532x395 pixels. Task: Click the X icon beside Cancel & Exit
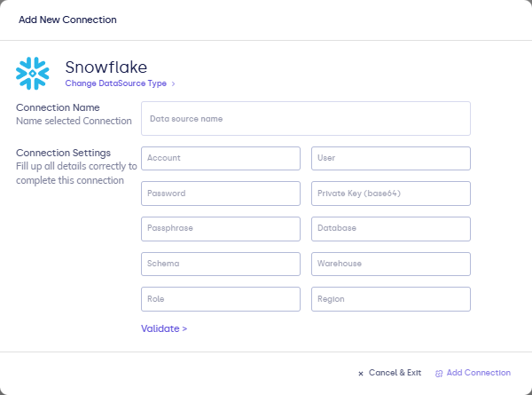point(361,374)
